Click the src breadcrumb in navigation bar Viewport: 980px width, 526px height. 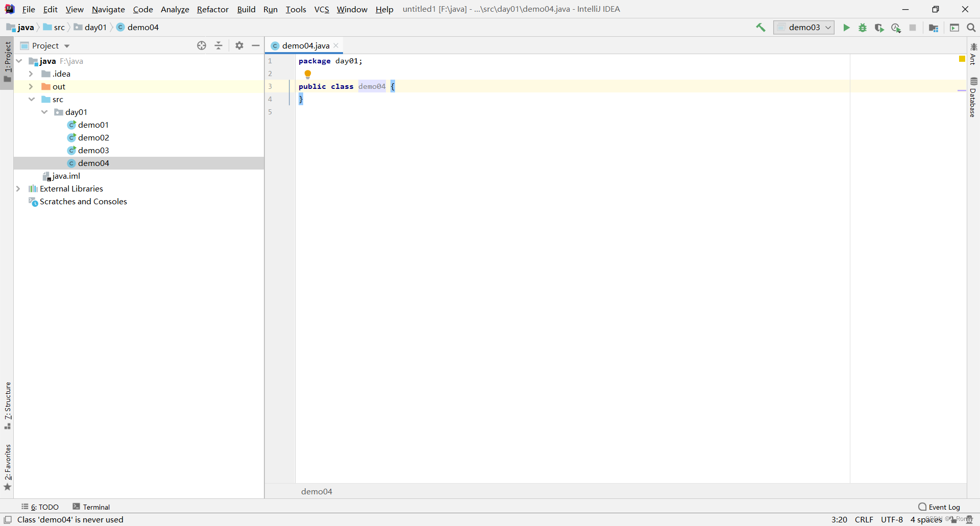[x=54, y=27]
